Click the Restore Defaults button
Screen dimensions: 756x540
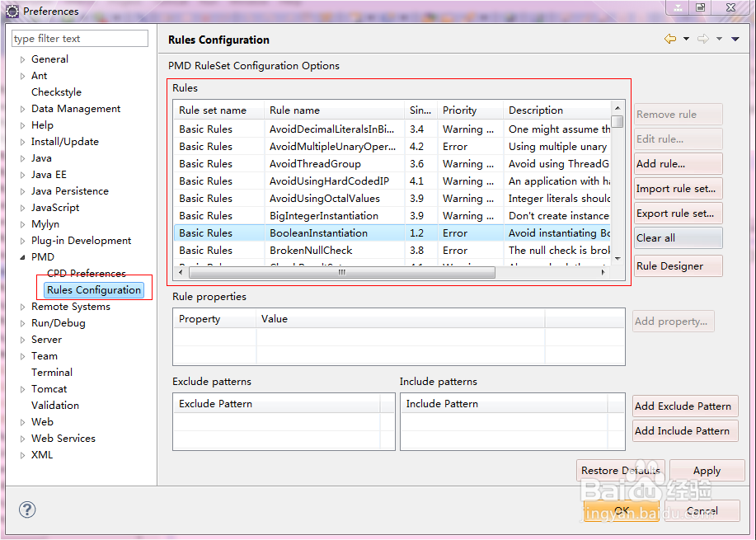[x=621, y=470]
